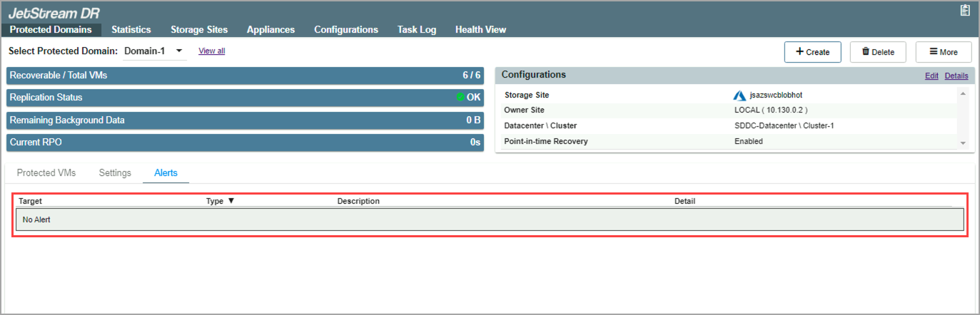Show the Health View tab
This screenshot has height=315, width=980.
(480, 30)
